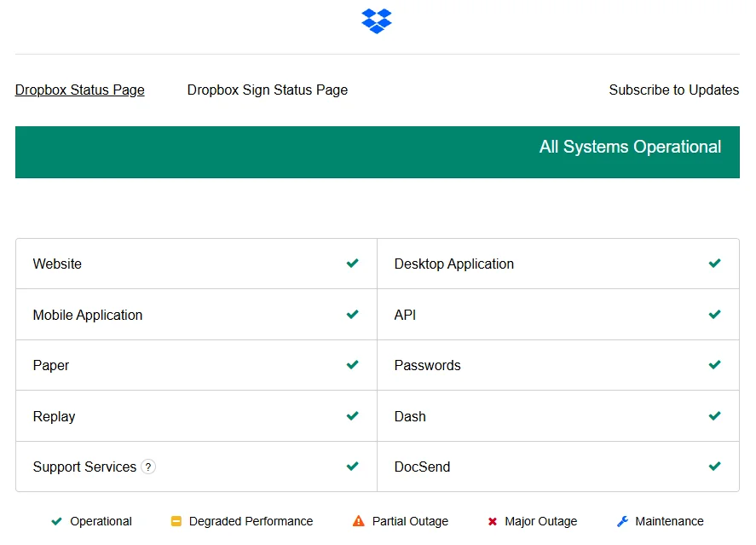Viewport: 756px width, 545px height.
Task: Open Subscribe to Updates
Action: pos(673,90)
